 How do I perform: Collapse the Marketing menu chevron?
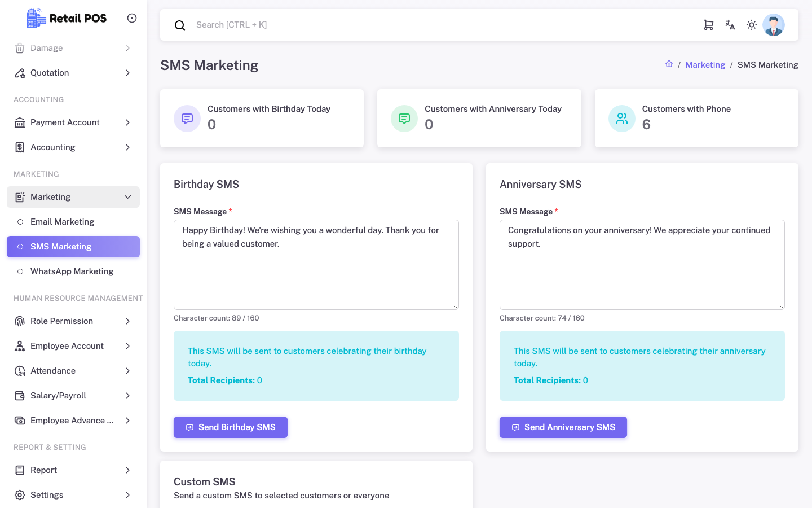coord(127,197)
